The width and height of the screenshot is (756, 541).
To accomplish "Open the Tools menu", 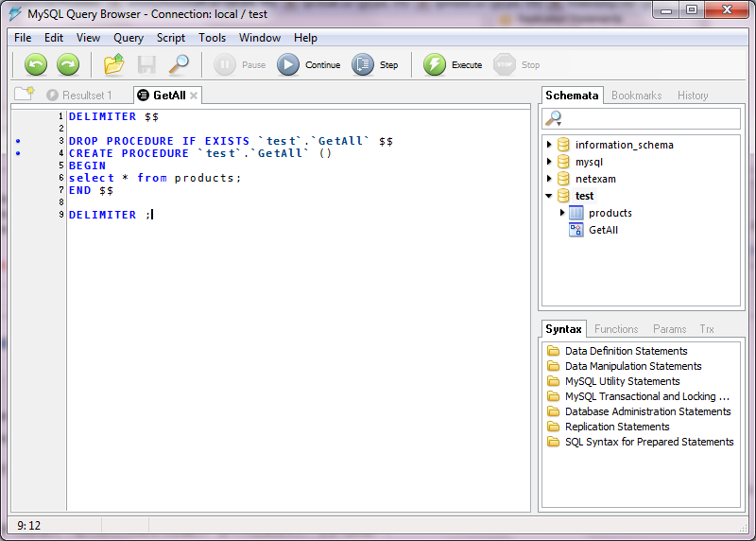I will click(x=212, y=38).
